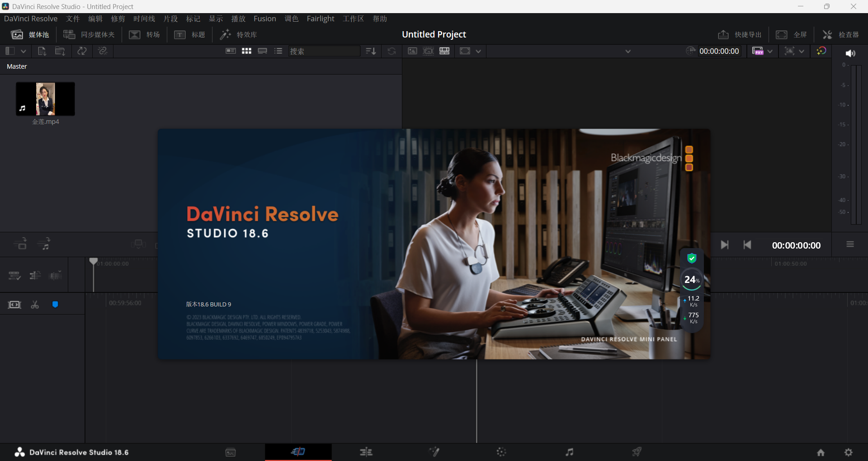Click the import media folder icon
This screenshot has width=868, height=461.
click(x=60, y=51)
